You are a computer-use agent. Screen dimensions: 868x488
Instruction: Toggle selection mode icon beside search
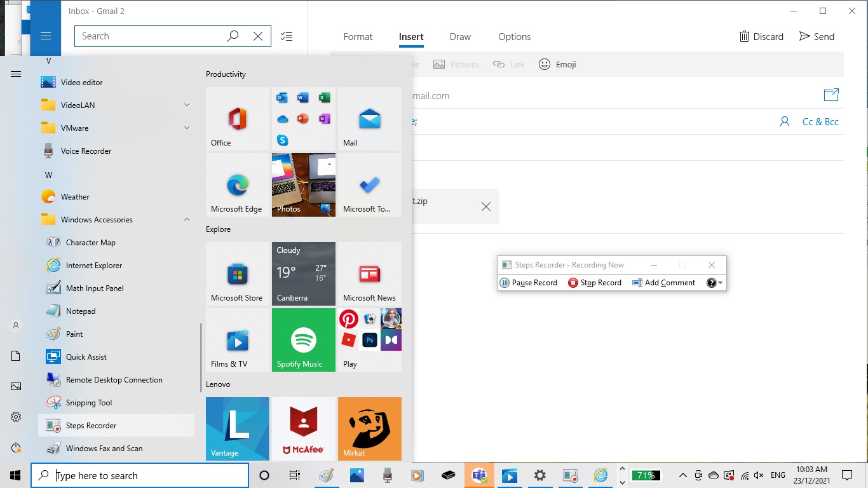coord(287,36)
